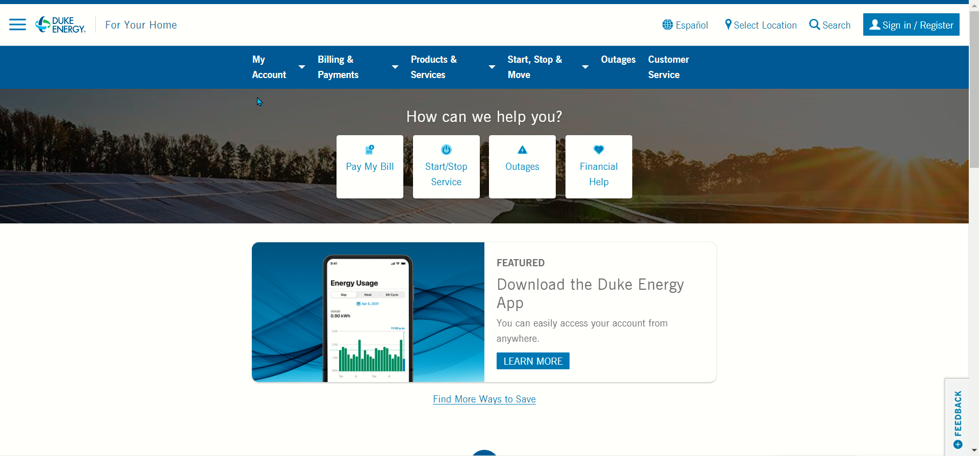The height and width of the screenshot is (456, 980).
Task: Switch language to Español
Action: (x=691, y=25)
